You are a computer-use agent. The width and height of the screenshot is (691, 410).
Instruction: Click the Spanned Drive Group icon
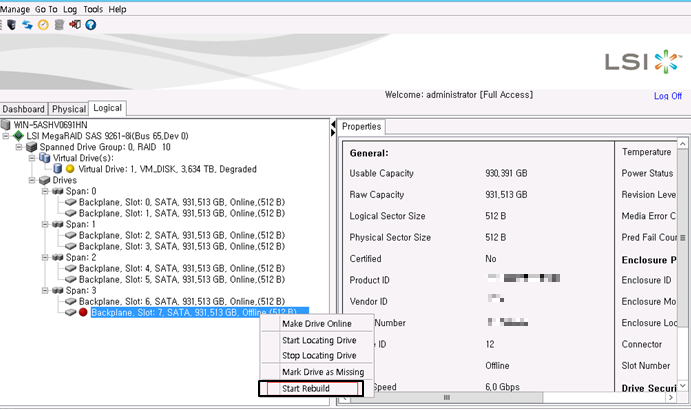pyautogui.click(x=31, y=147)
